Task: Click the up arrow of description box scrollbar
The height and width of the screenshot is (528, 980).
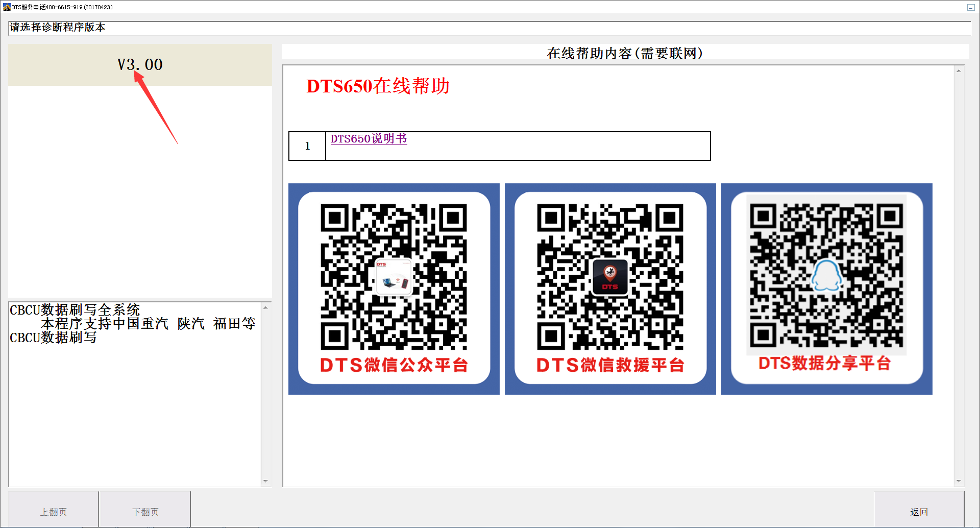Action: (265, 307)
